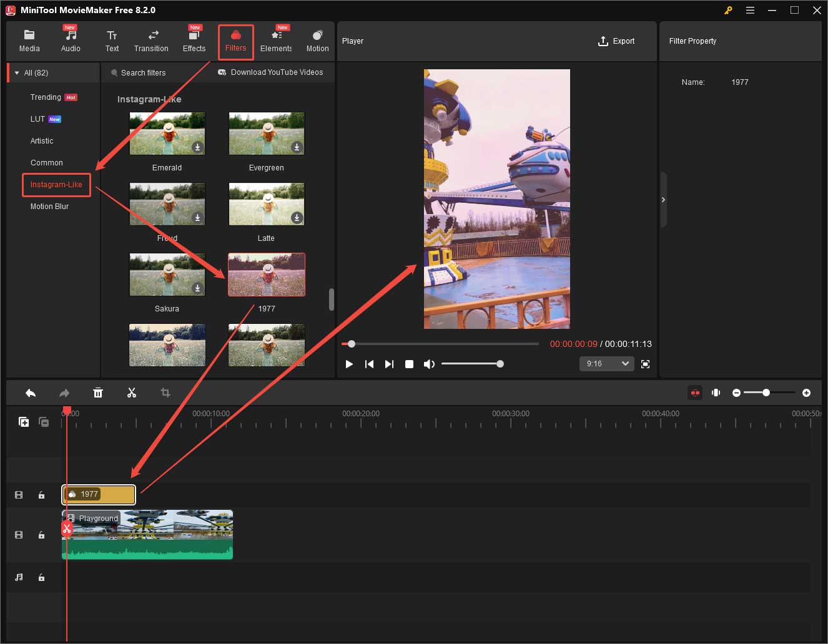Expand the player side panel chevron
Screen dimensions: 828x644
(663, 199)
